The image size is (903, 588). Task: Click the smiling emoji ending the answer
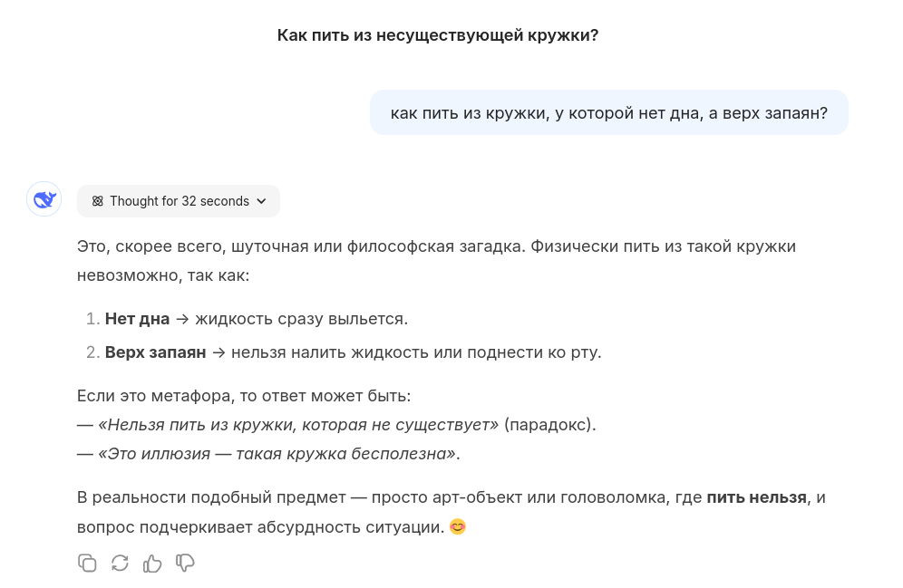[457, 526]
